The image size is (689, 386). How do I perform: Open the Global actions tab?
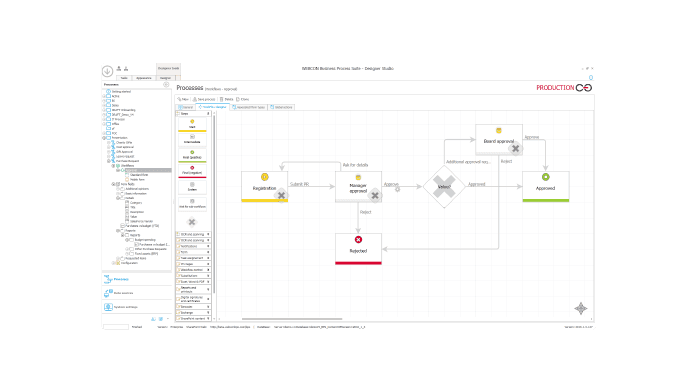point(281,107)
